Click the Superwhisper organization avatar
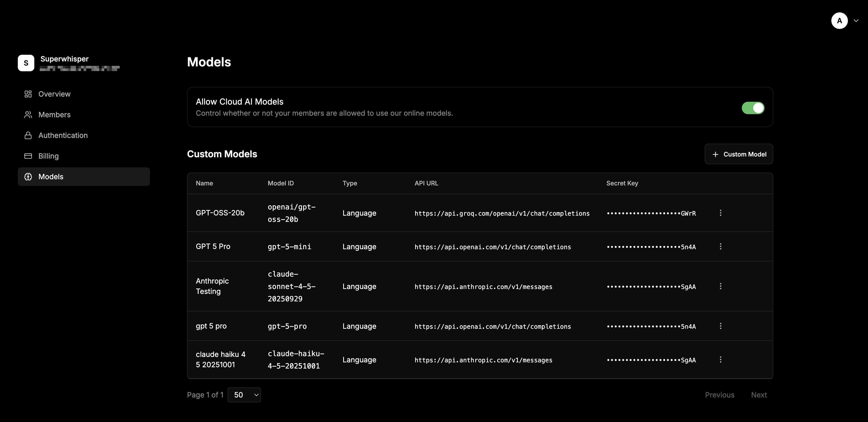Viewport: 868px width, 422px height. [x=26, y=63]
